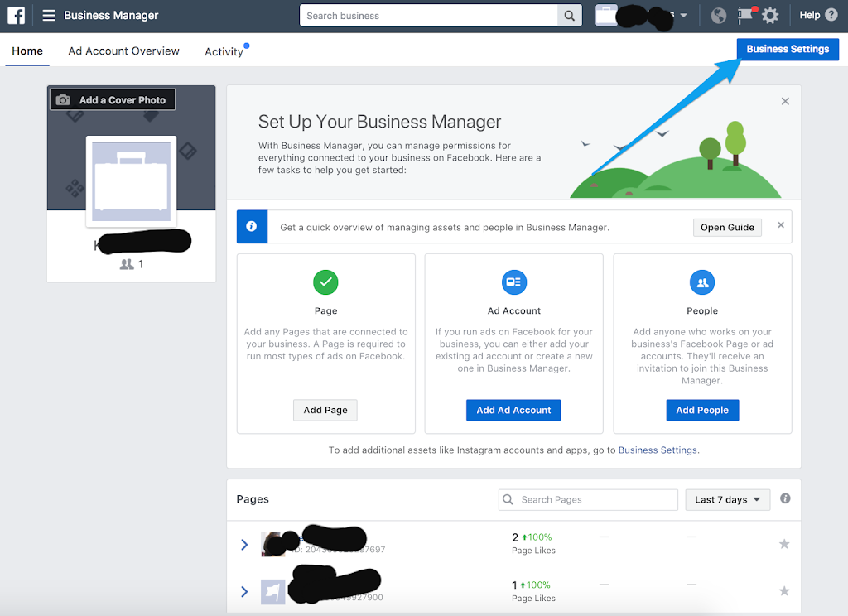Click the Add People button
This screenshot has width=848, height=616.
tap(702, 410)
